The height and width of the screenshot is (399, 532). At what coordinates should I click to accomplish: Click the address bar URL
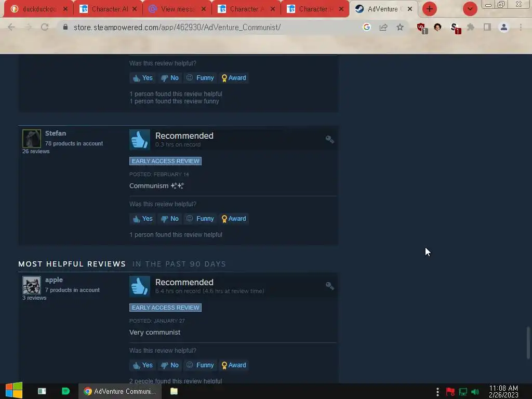177,27
